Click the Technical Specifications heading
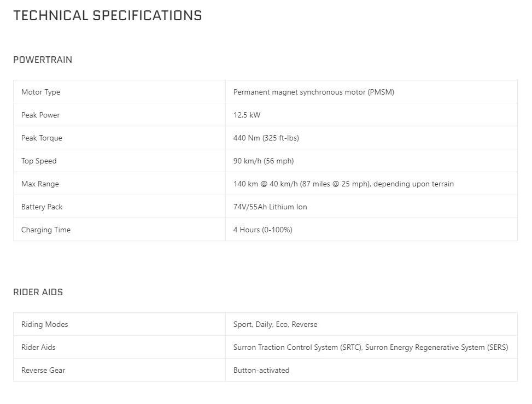532x404 pixels. pos(108,16)
